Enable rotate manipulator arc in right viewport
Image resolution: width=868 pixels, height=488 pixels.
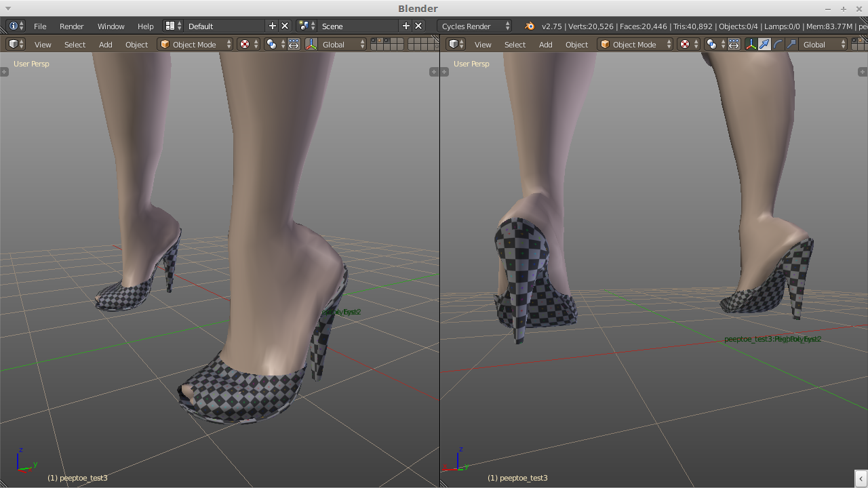click(x=778, y=44)
